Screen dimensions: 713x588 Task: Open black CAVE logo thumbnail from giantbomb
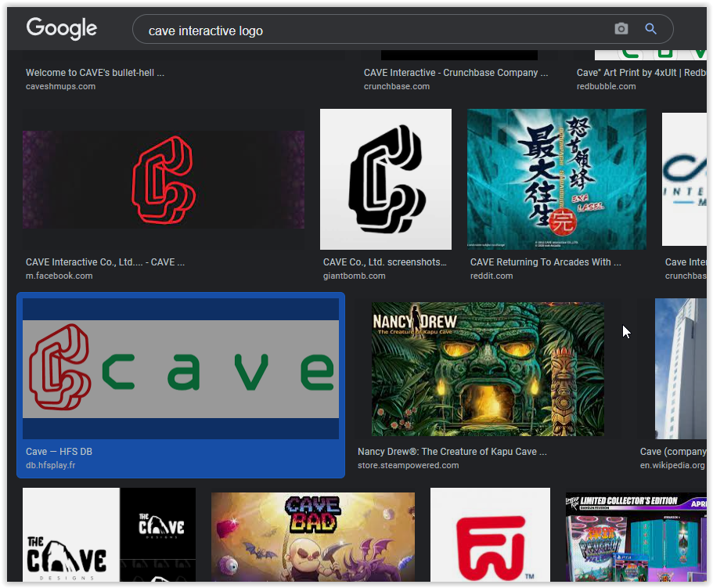(x=386, y=179)
